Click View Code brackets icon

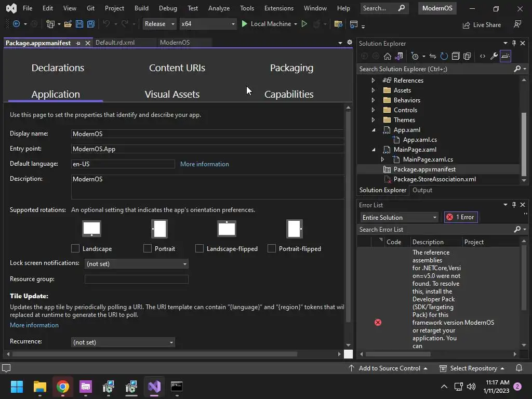pos(483,56)
